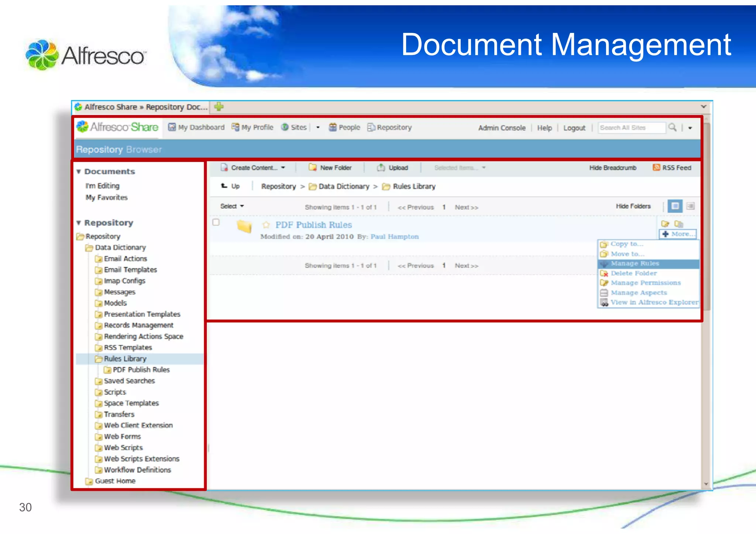Click Repository in the breadcrumb
This screenshot has width=756, height=534.
click(278, 186)
